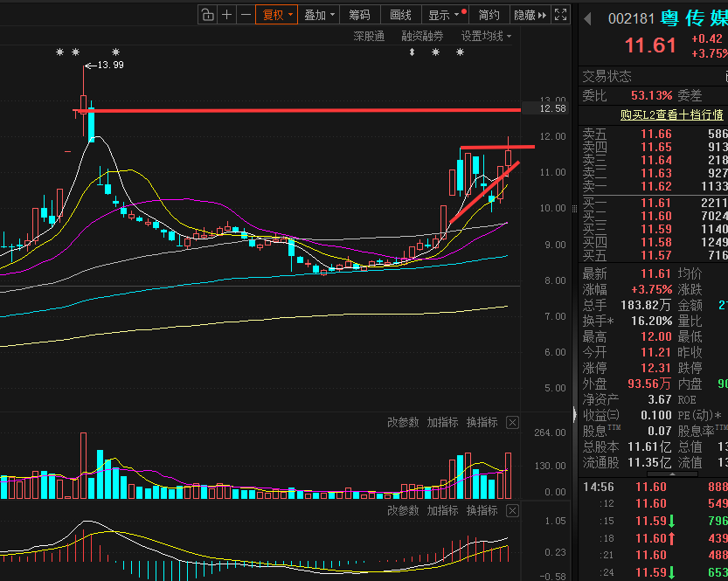Click the second star marker near the 13.99 peak
This screenshot has height=581, width=728.
[x=76, y=52]
